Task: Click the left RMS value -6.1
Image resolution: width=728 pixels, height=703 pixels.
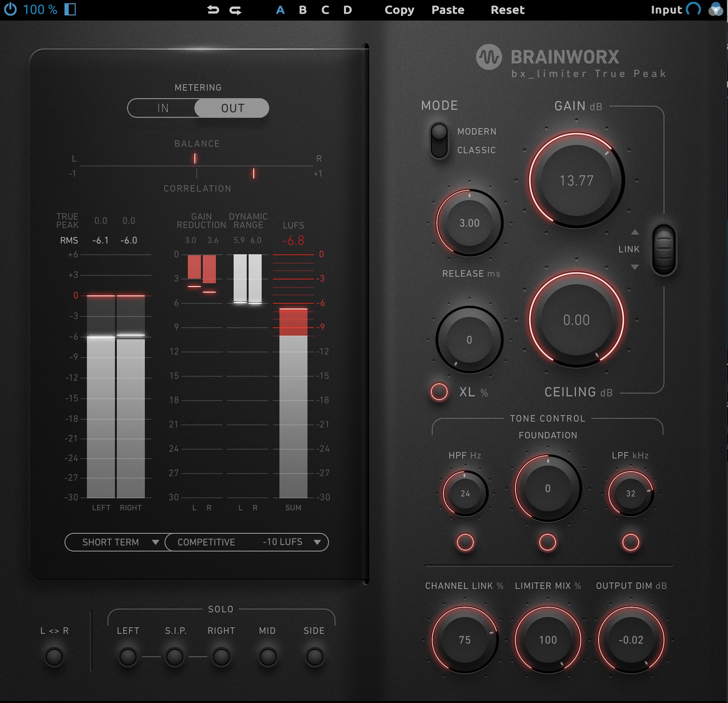Action: (x=100, y=240)
